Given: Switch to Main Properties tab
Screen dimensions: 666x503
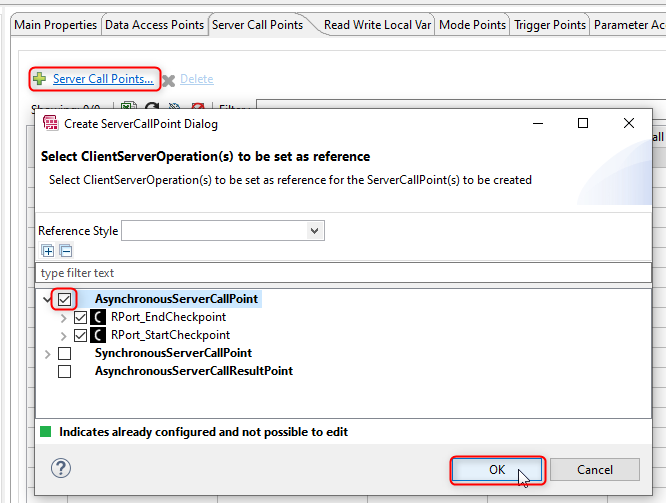Looking at the screenshot, I should tap(56, 25).
